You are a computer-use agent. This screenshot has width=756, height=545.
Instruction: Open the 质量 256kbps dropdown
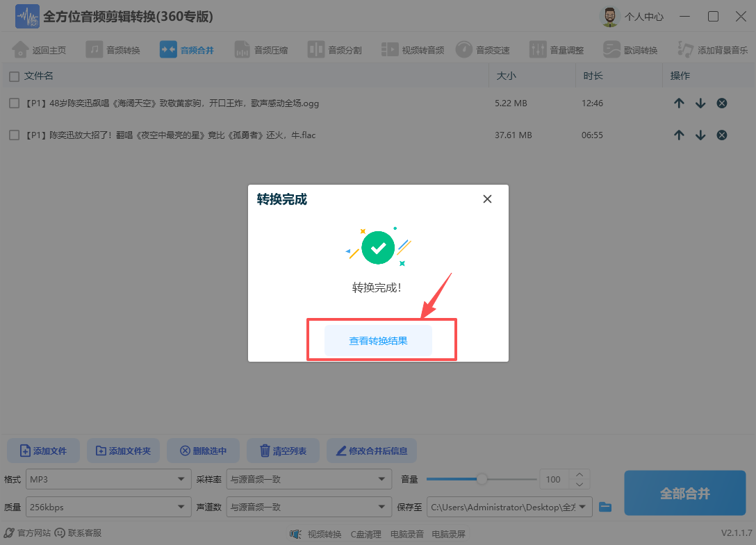pyautogui.click(x=108, y=507)
